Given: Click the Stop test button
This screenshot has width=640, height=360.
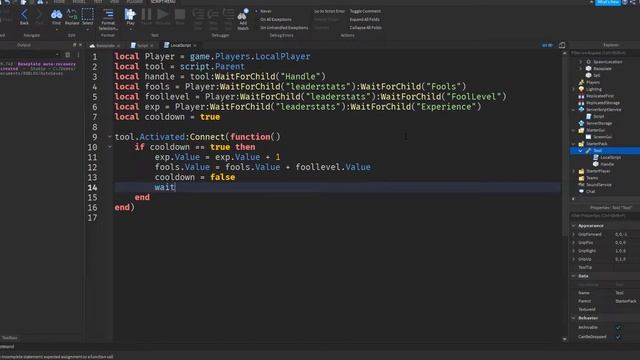Looking at the screenshot, I should 180,17.
